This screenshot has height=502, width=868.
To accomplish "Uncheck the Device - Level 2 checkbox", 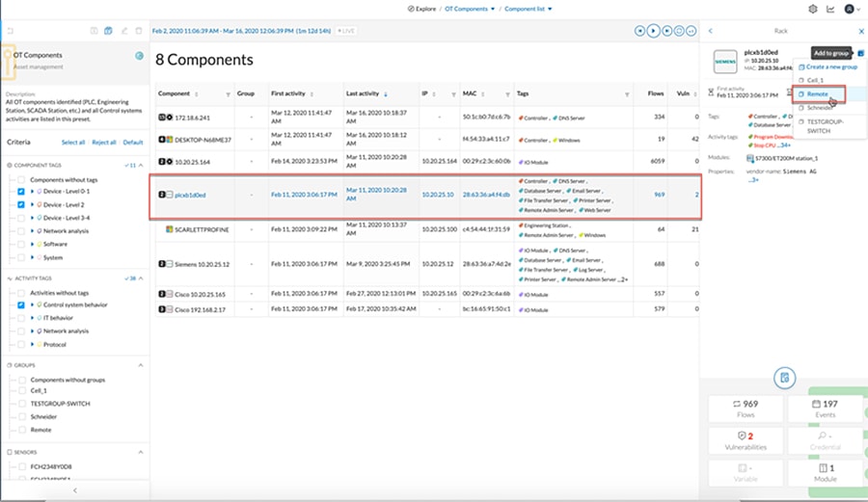I will click(21, 204).
